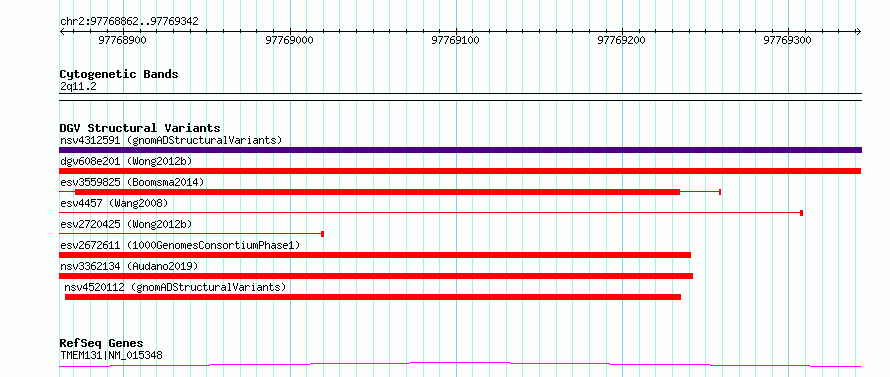Click the esv3559825 right end whisker marker
The height and width of the screenshot is (377, 890).
coord(720,192)
